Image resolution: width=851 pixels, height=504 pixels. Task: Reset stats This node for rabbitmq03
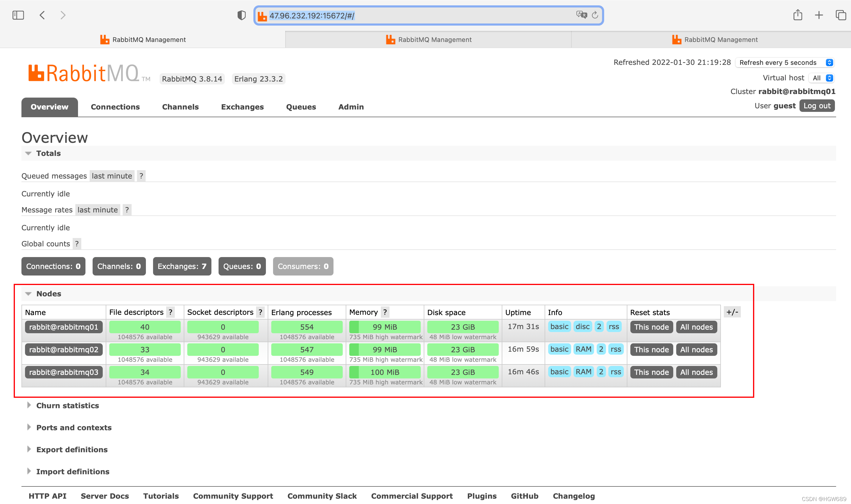(x=651, y=372)
